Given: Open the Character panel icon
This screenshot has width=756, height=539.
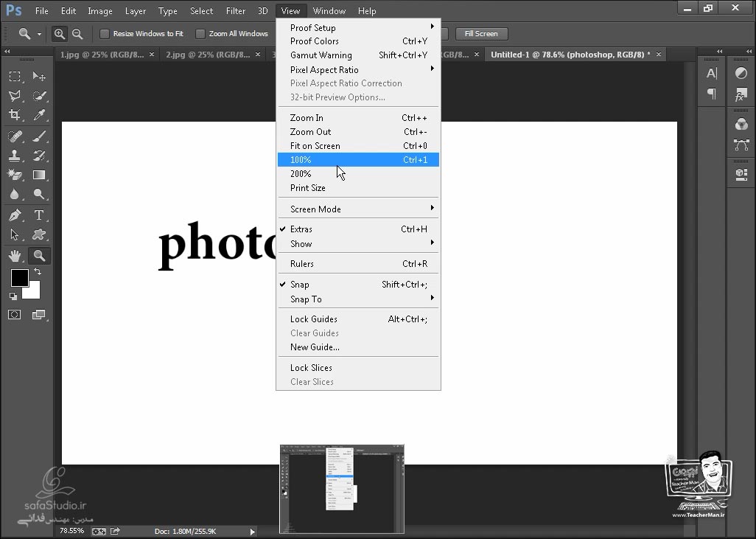Looking at the screenshot, I should click(712, 73).
